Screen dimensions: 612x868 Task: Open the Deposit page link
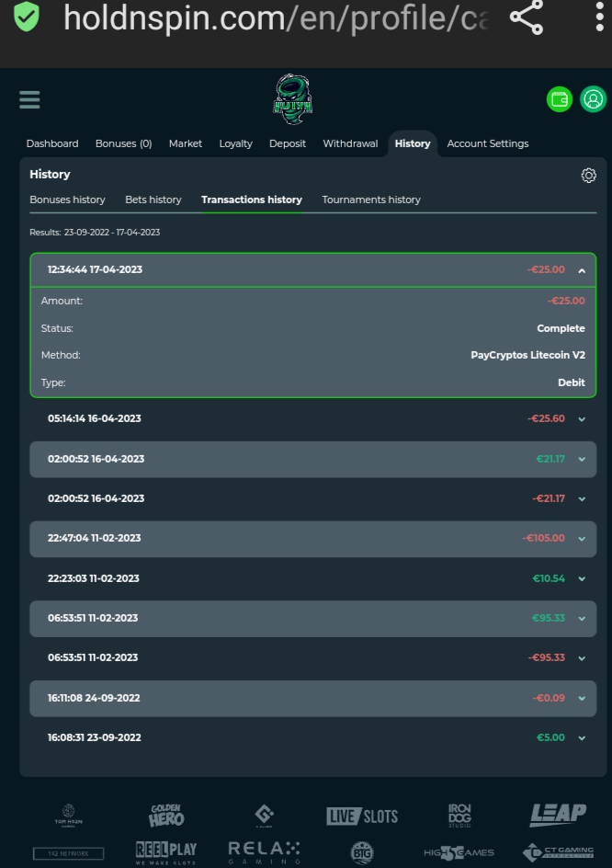tap(288, 143)
